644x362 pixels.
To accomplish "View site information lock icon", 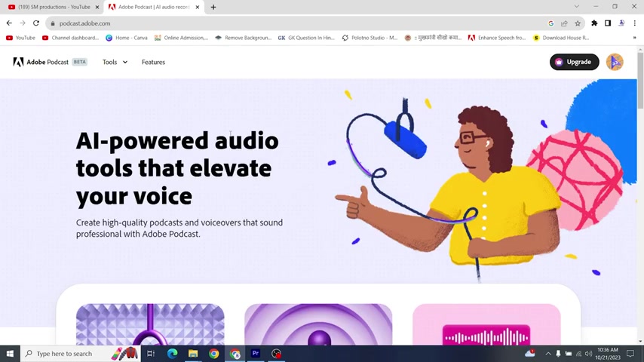I will (53, 23).
